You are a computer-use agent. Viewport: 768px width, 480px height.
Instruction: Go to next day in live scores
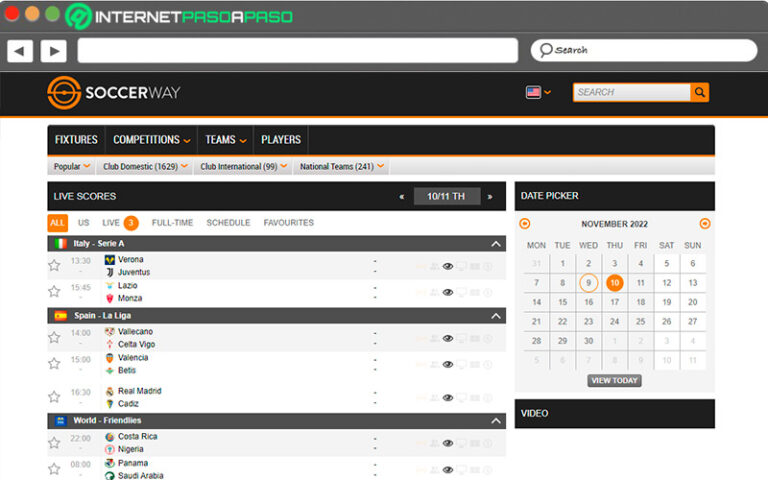pos(490,197)
